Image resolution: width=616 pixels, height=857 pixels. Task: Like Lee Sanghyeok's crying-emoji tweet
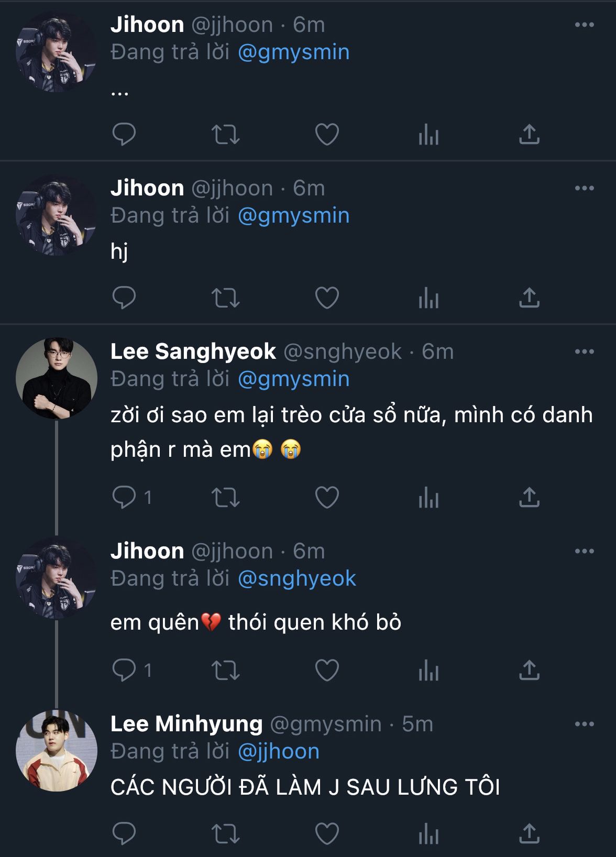click(327, 497)
